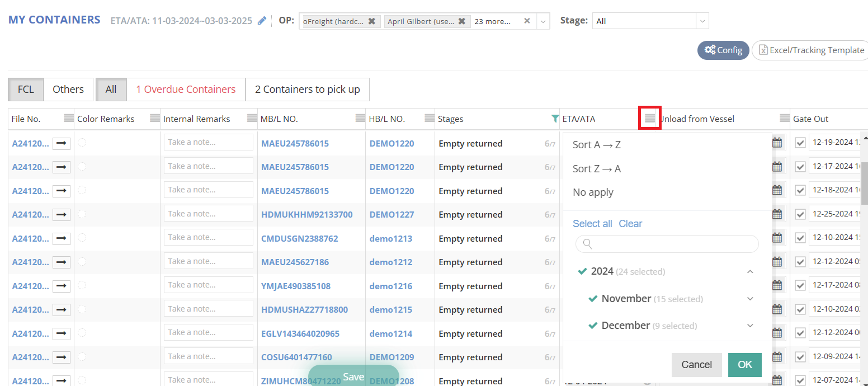Click the green filter icon on Stages column

tap(554, 119)
